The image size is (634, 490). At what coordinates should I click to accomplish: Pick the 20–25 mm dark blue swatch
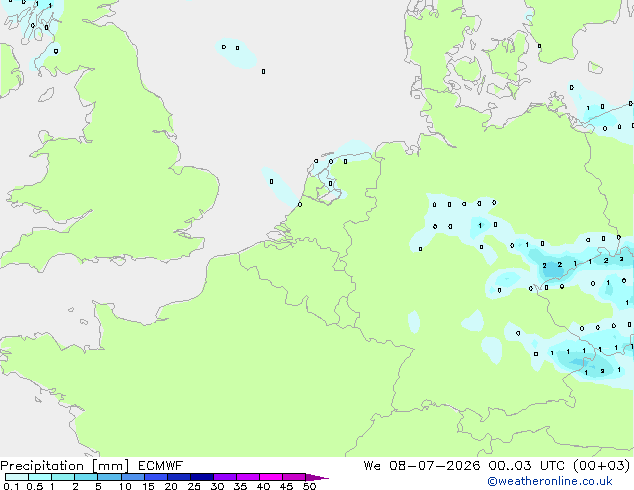179,477
